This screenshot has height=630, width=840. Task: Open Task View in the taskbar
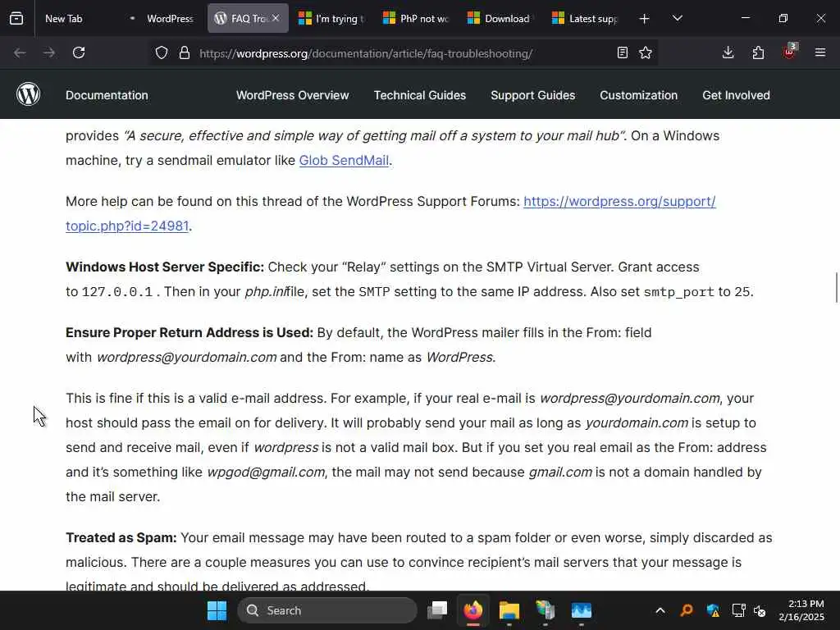[x=437, y=610]
